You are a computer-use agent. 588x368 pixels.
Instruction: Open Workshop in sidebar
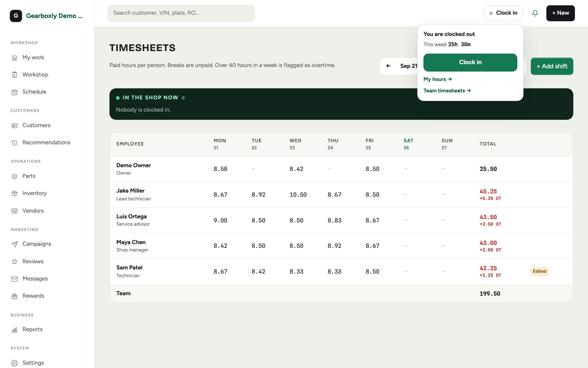pyautogui.click(x=35, y=74)
